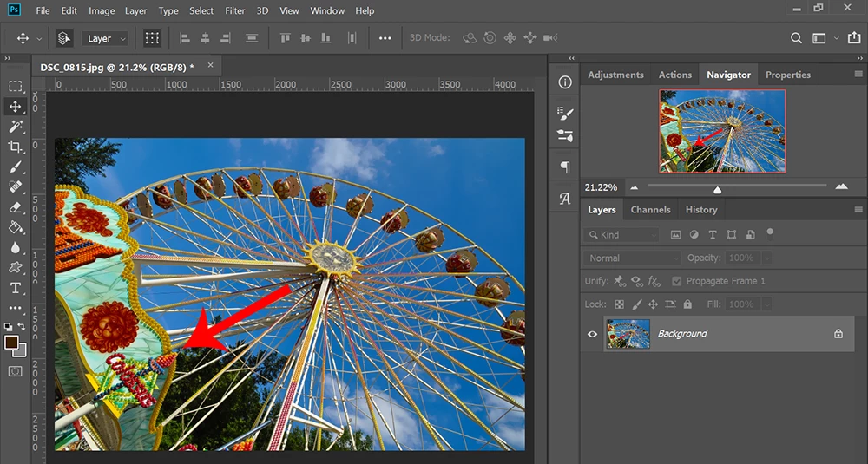Image resolution: width=868 pixels, height=464 pixels.
Task: Open the Filter menu
Action: tap(234, 10)
